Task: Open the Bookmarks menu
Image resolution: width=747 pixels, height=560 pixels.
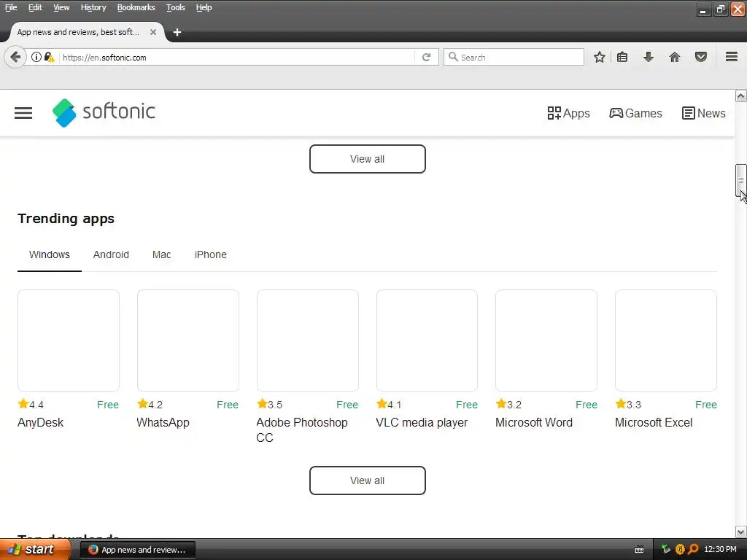Action: 136,7
